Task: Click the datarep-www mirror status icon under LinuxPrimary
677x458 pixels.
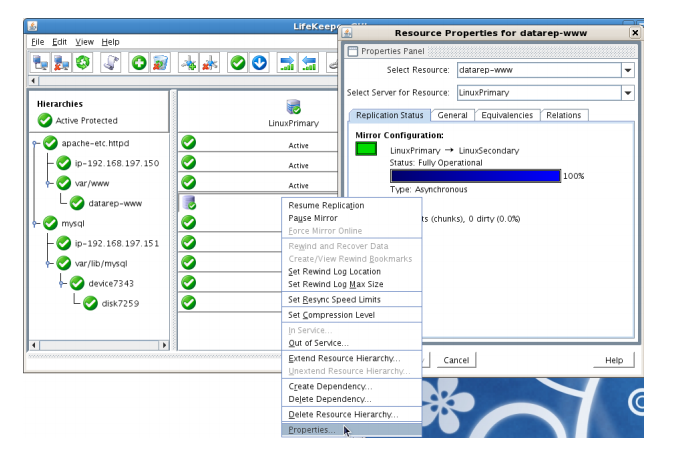Action: pyautogui.click(x=189, y=202)
